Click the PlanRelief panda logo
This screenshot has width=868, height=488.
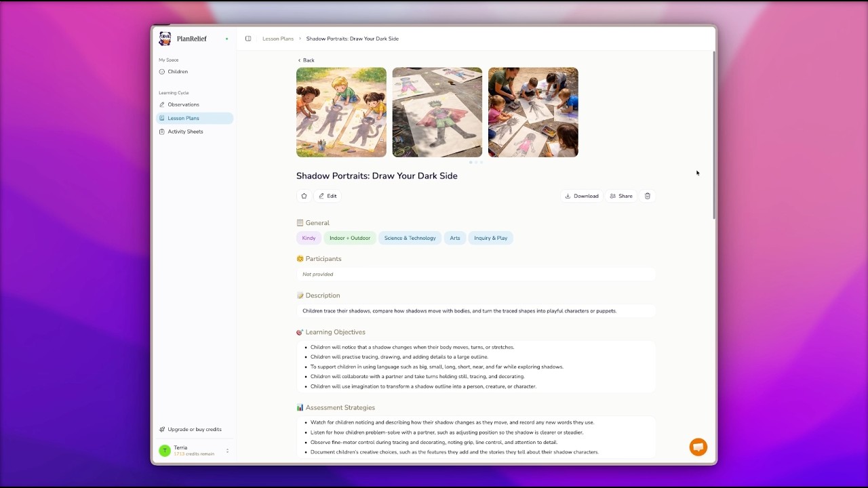click(x=165, y=39)
